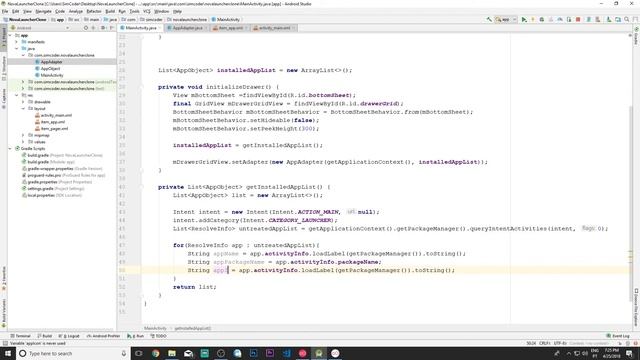Screen dimensions: 640x360
Task: Open Visual Studio Code from the taskbar
Action: 286,353
